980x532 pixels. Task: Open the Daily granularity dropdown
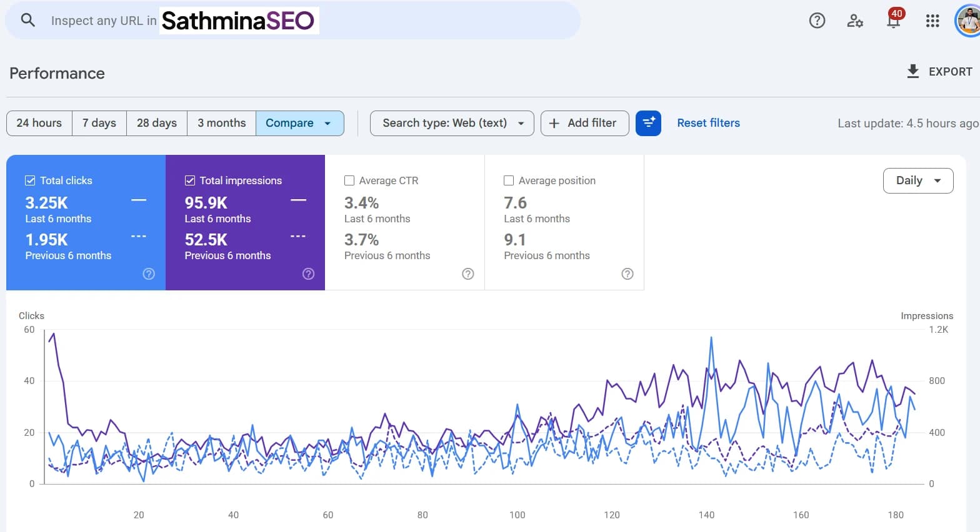[918, 180]
